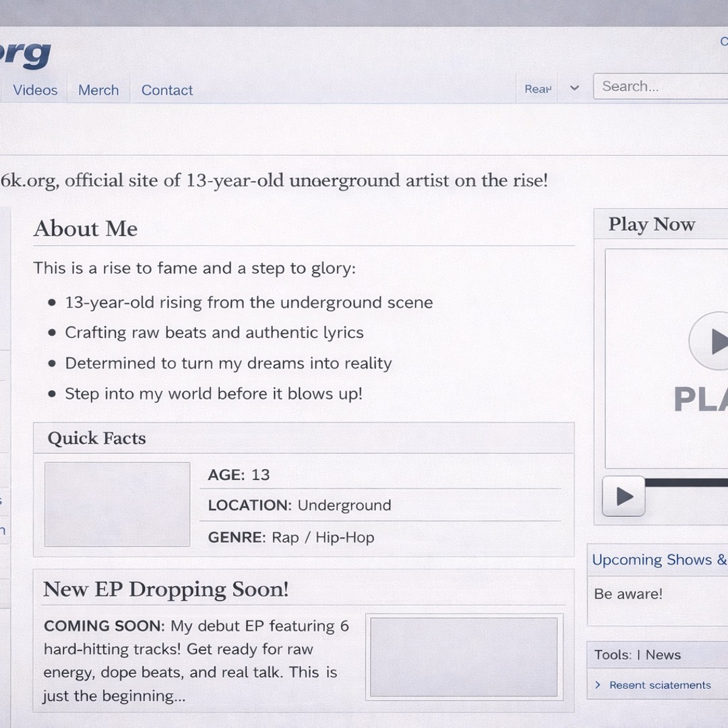
Task: Click the small play button beside the audio progress bar
Action: coord(624,496)
